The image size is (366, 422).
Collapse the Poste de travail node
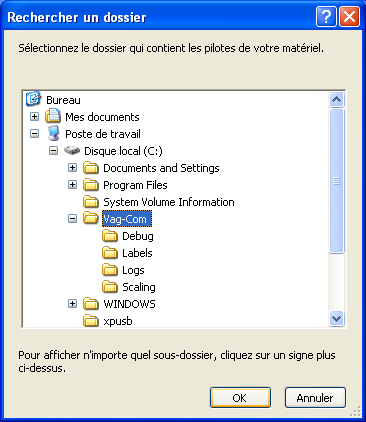pos(34,134)
